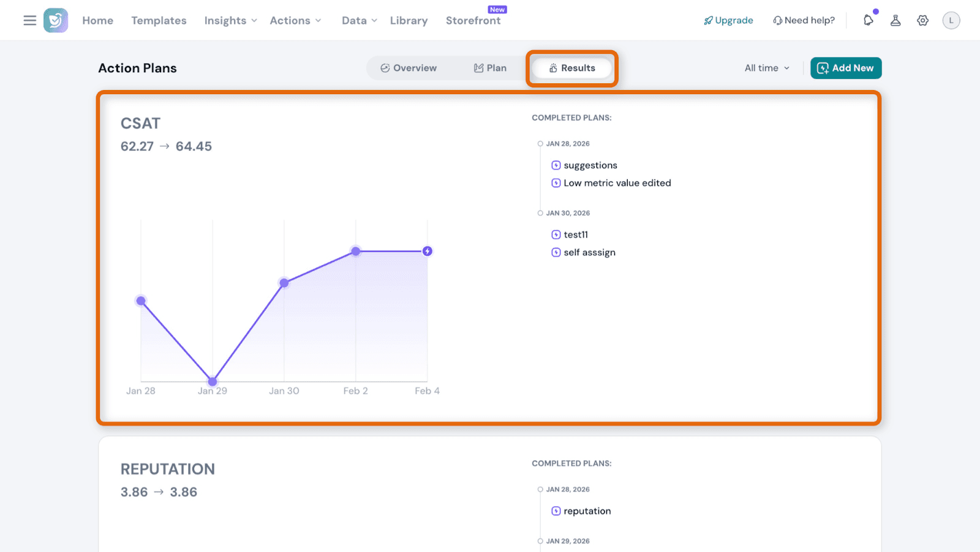The width and height of the screenshot is (980, 552).
Task: Click the icon beside 'suggestions' plan
Action: (x=556, y=165)
